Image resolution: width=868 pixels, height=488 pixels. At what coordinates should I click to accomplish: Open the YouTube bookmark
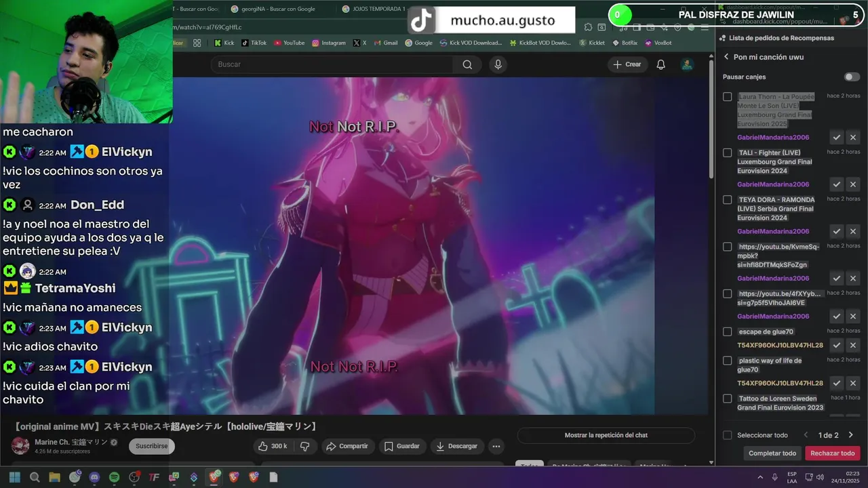click(x=290, y=43)
